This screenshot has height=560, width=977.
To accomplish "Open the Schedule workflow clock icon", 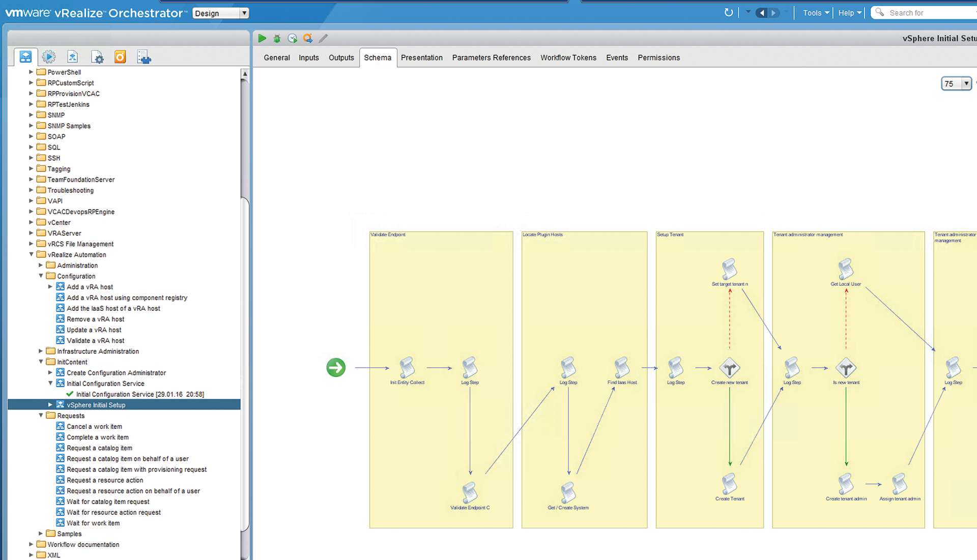I will coord(293,38).
